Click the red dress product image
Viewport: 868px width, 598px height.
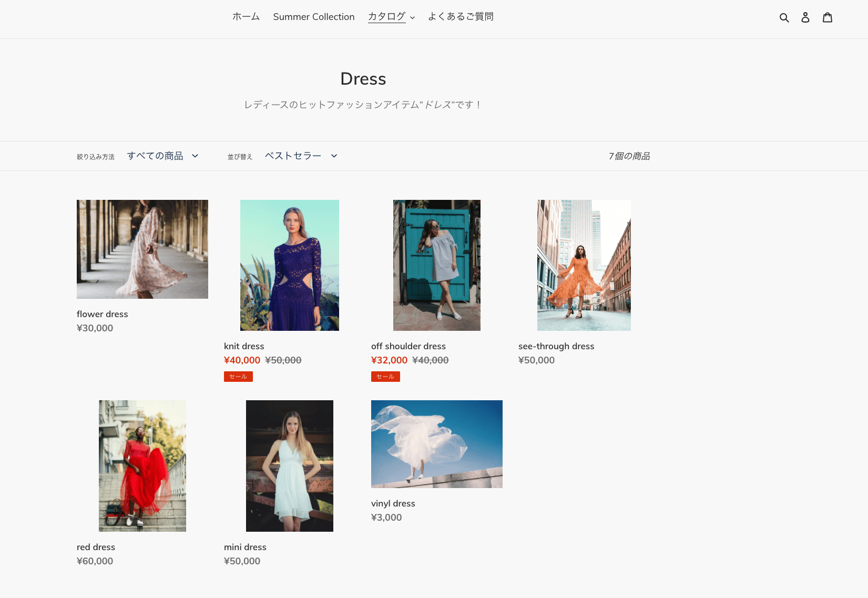point(142,465)
